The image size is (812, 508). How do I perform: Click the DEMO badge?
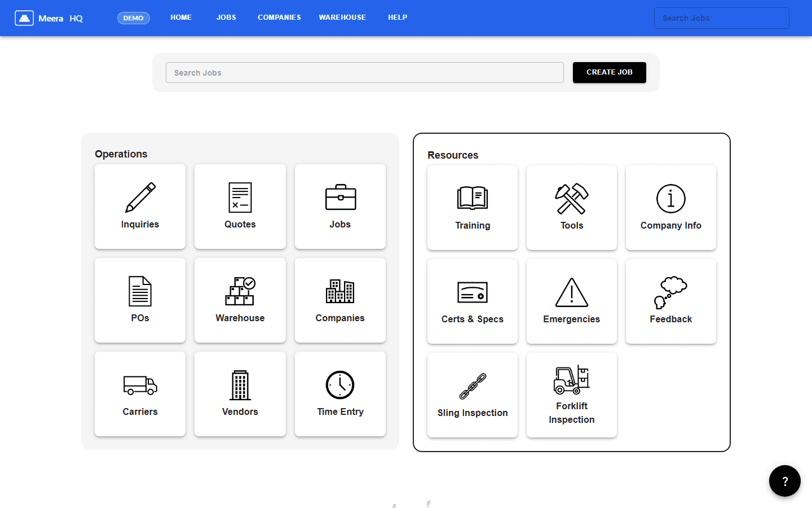[x=134, y=18]
